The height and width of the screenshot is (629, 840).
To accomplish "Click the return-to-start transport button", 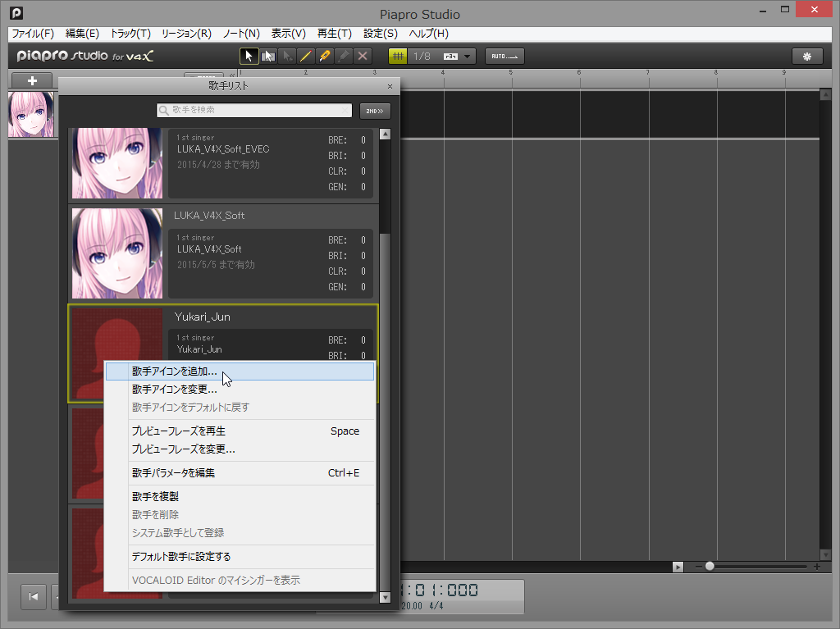I will click(33, 596).
